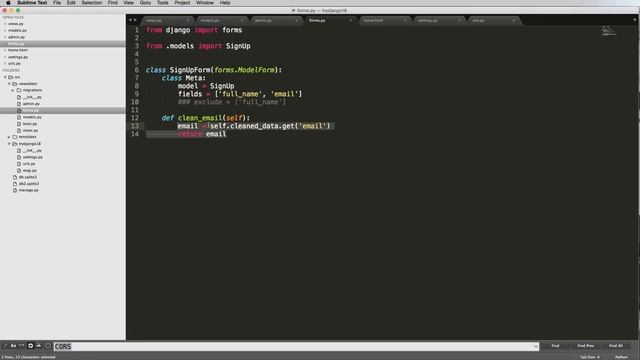640x360 pixels.
Task: Close the admin.py editor tab
Action: [296, 20]
